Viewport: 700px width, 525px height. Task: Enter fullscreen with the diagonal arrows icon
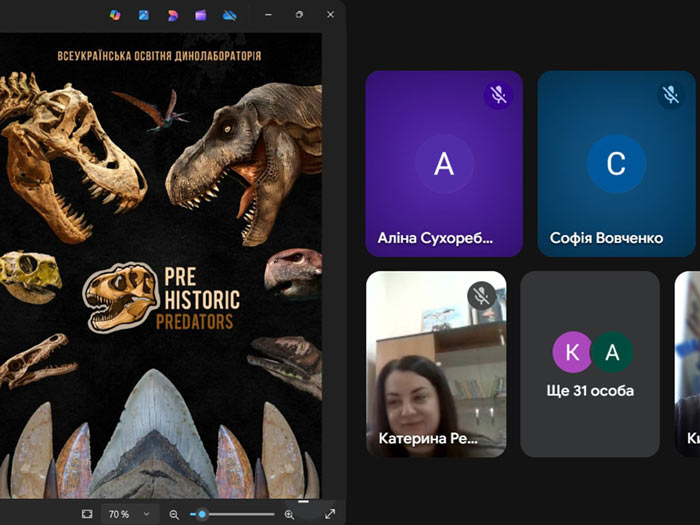point(330,514)
